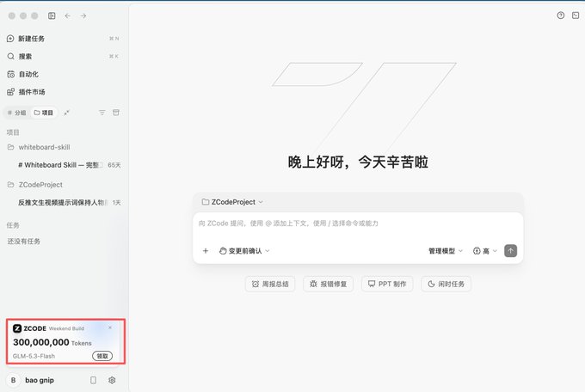Image resolution: width=585 pixels, height=392 pixels.
Task: Open 自动化 automation page
Action: [64, 74]
